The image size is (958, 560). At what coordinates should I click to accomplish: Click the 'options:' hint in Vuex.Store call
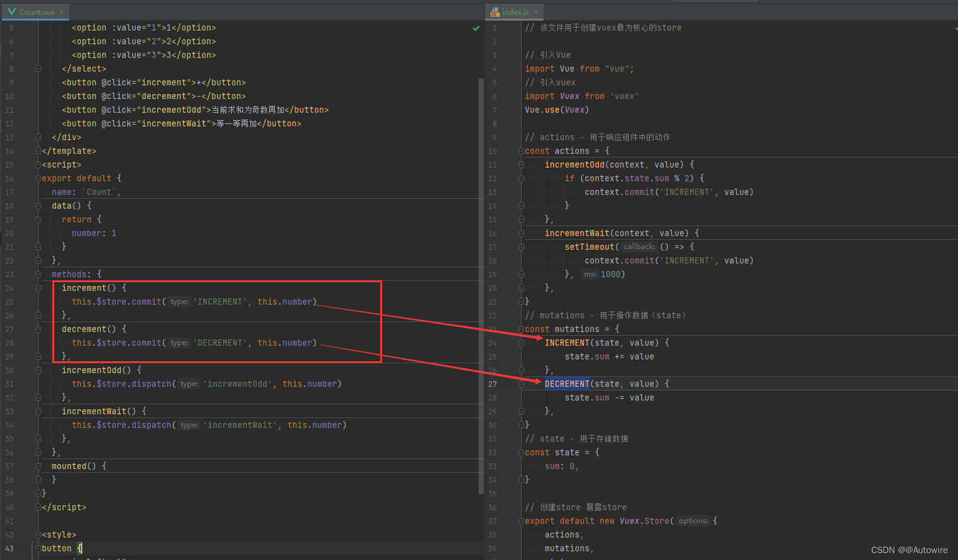[x=693, y=521]
